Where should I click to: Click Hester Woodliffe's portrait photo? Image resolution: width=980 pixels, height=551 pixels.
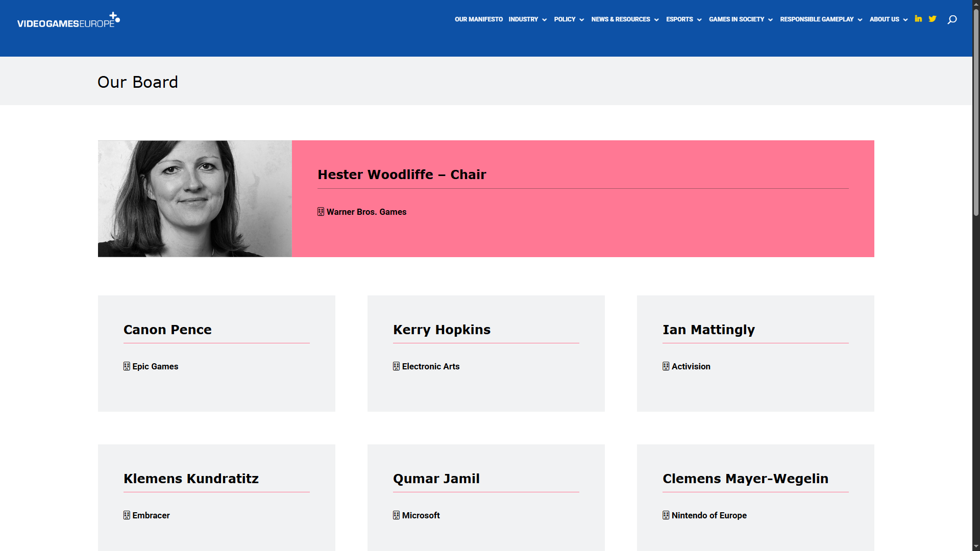tap(194, 198)
